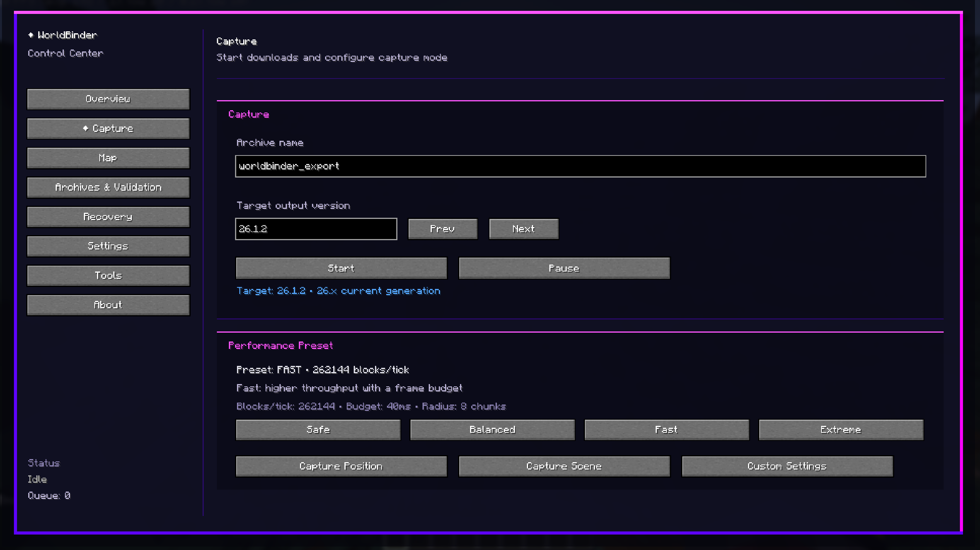Choose the Extreme preset
The image size is (980, 550).
841,430
